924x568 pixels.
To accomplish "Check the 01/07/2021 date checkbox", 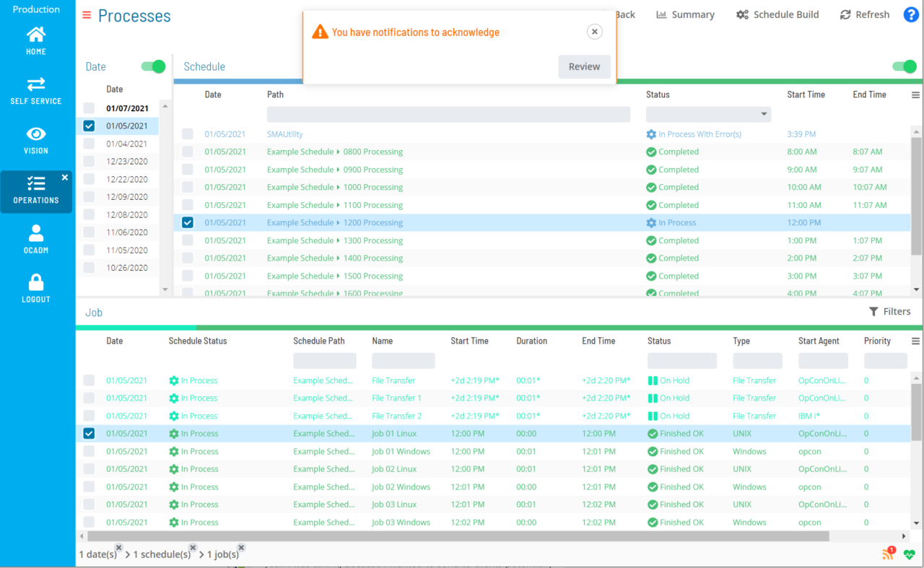I will [89, 108].
